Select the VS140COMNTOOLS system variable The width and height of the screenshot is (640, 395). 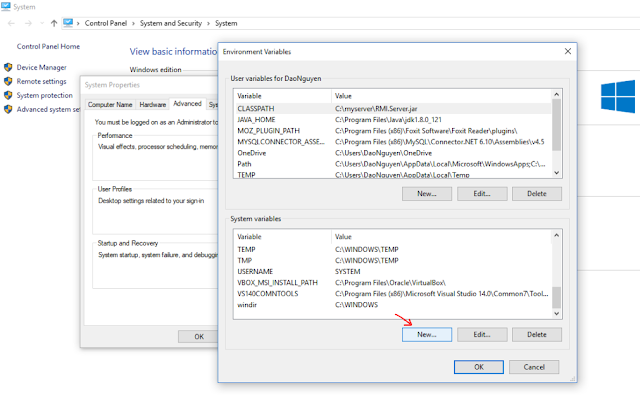[x=393, y=293]
